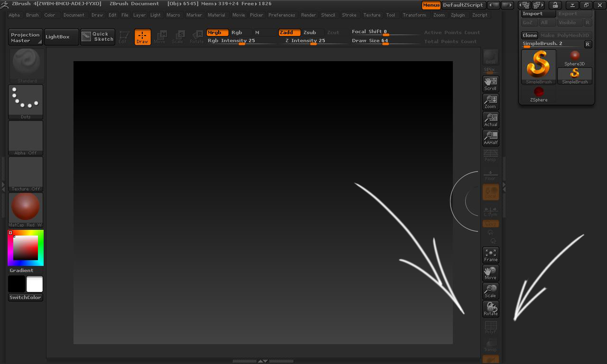
Task: Toggle the Local transformation mode
Action: tap(490, 191)
